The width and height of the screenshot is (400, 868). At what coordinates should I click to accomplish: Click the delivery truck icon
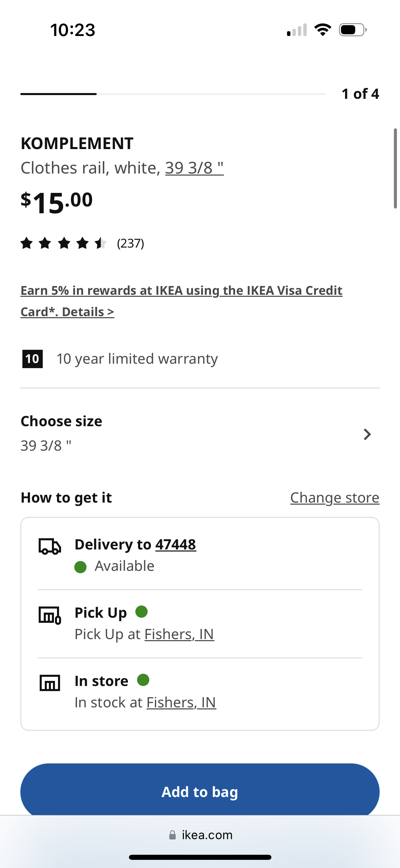[x=50, y=546]
